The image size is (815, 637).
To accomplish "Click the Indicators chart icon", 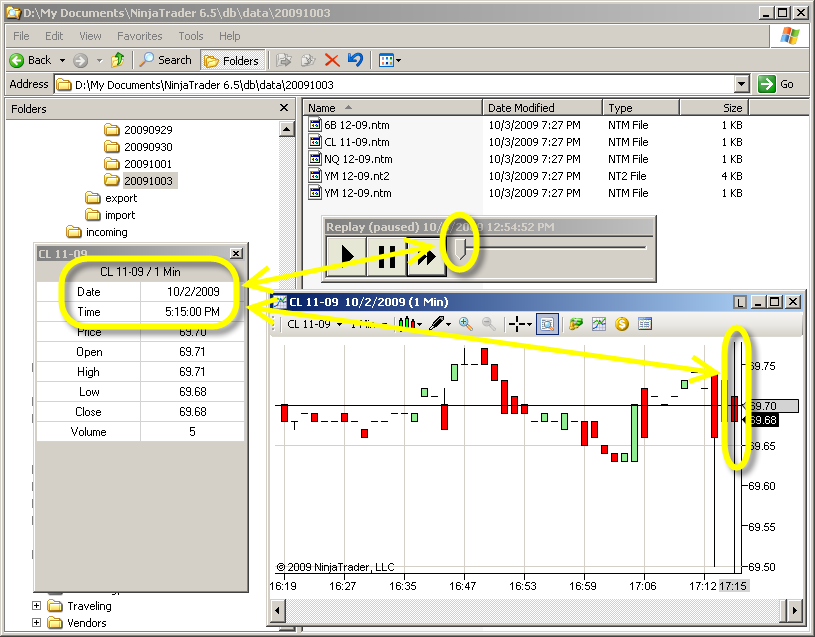I will click(x=599, y=324).
